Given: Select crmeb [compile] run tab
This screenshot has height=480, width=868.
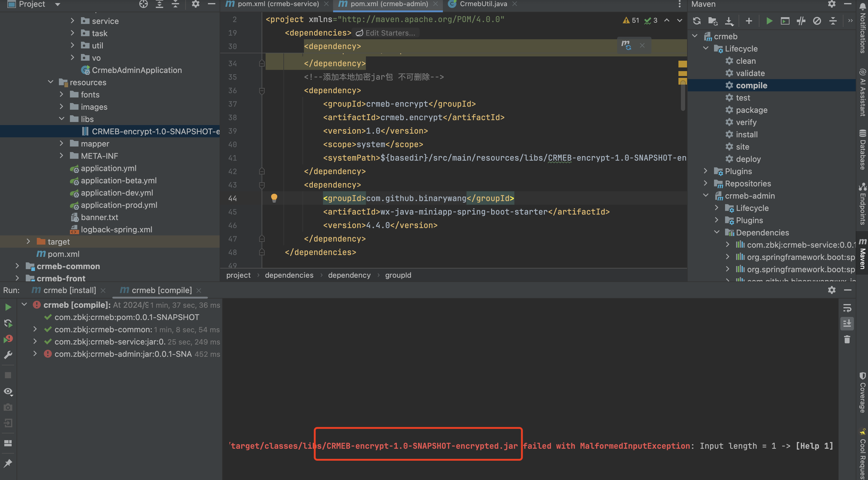Looking at the screenshot, I should click(x=161, y=290).
